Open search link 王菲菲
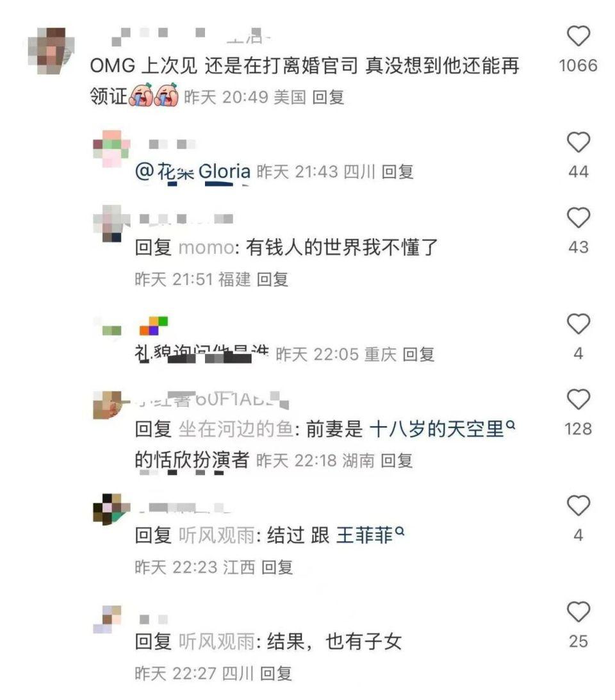This screenshot has height=700, width=615. (370, 535)
